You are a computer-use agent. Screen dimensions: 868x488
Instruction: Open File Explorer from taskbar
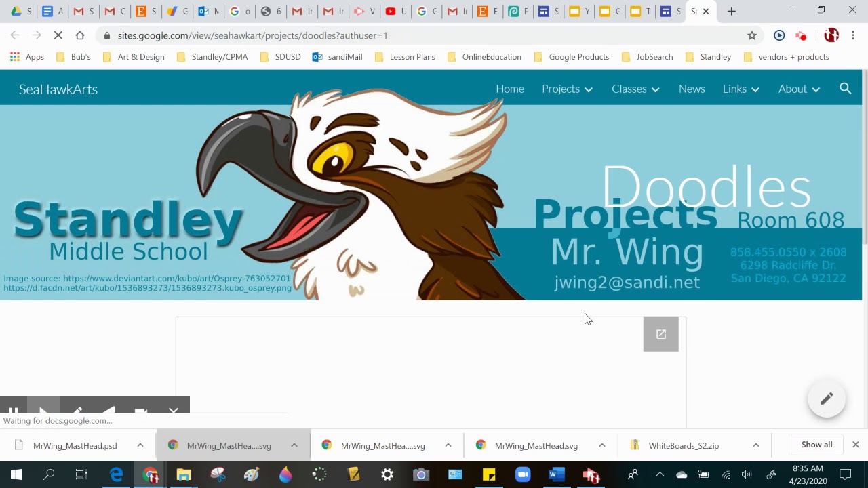(184, 475)
